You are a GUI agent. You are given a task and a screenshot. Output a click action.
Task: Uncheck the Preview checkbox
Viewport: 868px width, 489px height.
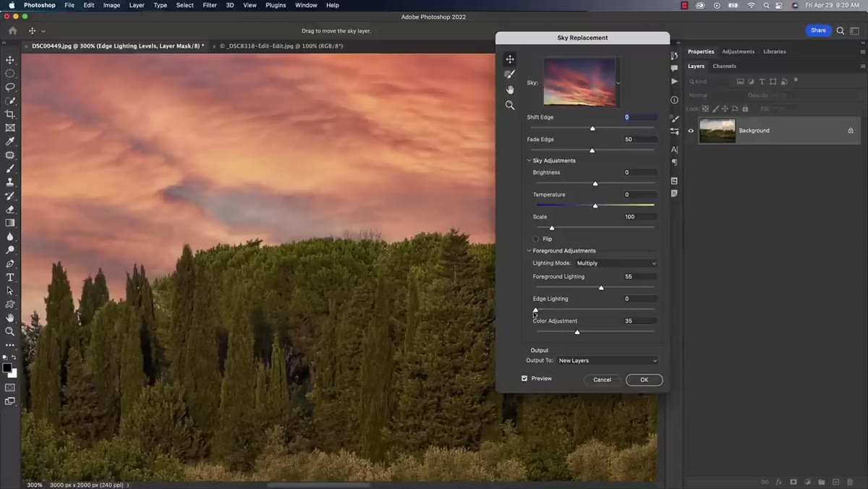pos(524,378)
